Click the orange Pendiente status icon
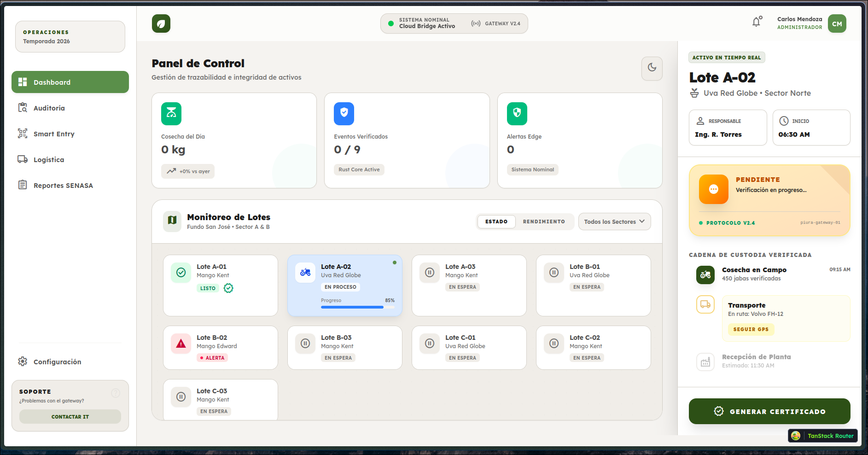 [x=714, y=189]
